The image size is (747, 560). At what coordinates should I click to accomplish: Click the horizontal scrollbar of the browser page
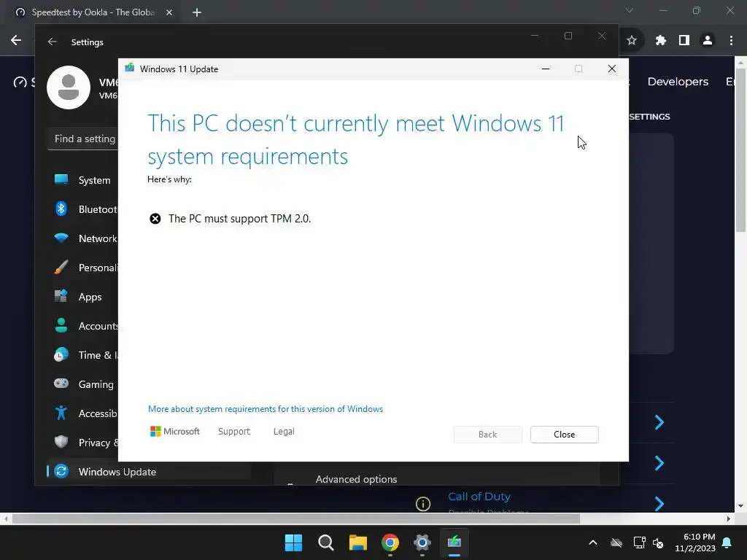(296, 518)
